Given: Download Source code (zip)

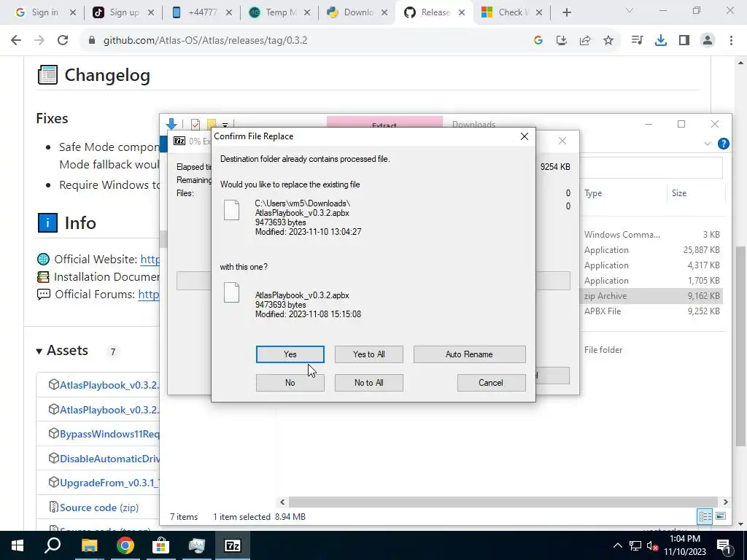Looking at the screenshot, I should (99, 507).
